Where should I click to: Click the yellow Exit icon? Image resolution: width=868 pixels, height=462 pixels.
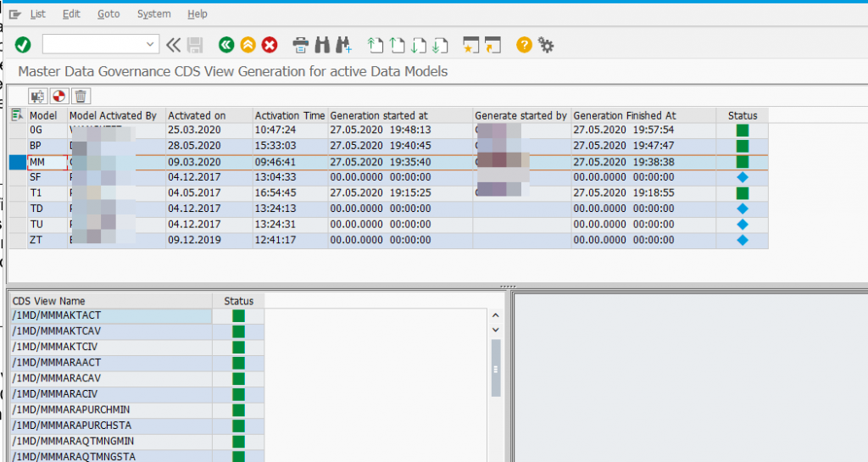pos(248,45)
